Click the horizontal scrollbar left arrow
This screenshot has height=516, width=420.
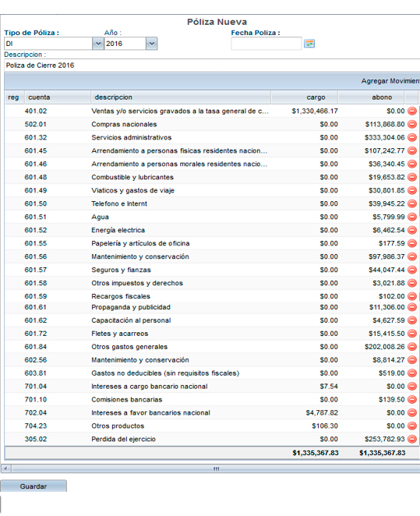coord(6,468)
